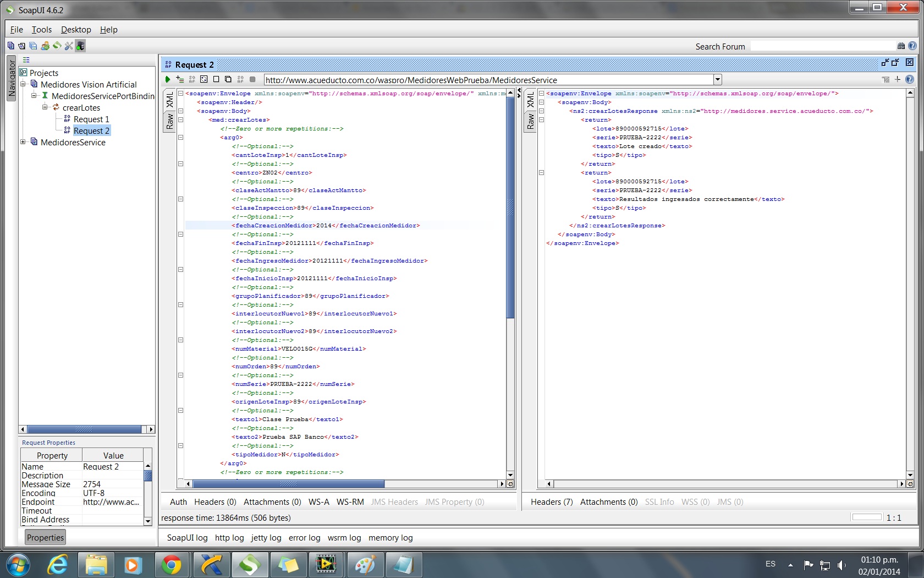Fold soapenv:Envelope in response XML
The height and width of the screenshot is (578, 924).
(x=541, y=94)
